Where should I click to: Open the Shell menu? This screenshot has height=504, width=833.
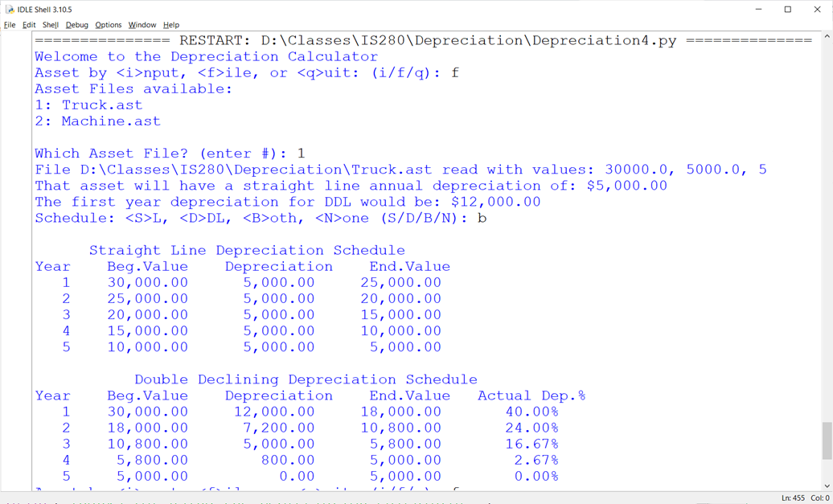[51, 25]
